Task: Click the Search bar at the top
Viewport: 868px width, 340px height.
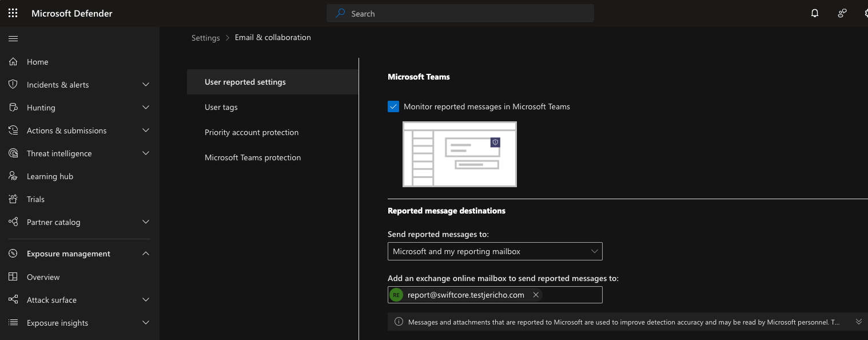Action: (460, 13)
